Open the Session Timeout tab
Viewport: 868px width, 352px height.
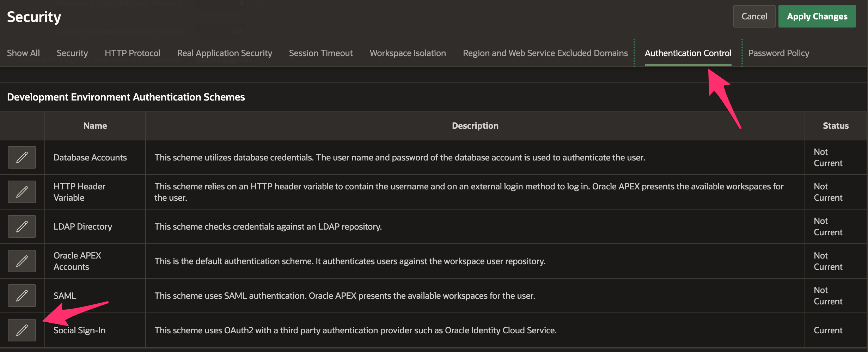pyautogui.click(x=321, y=53)
